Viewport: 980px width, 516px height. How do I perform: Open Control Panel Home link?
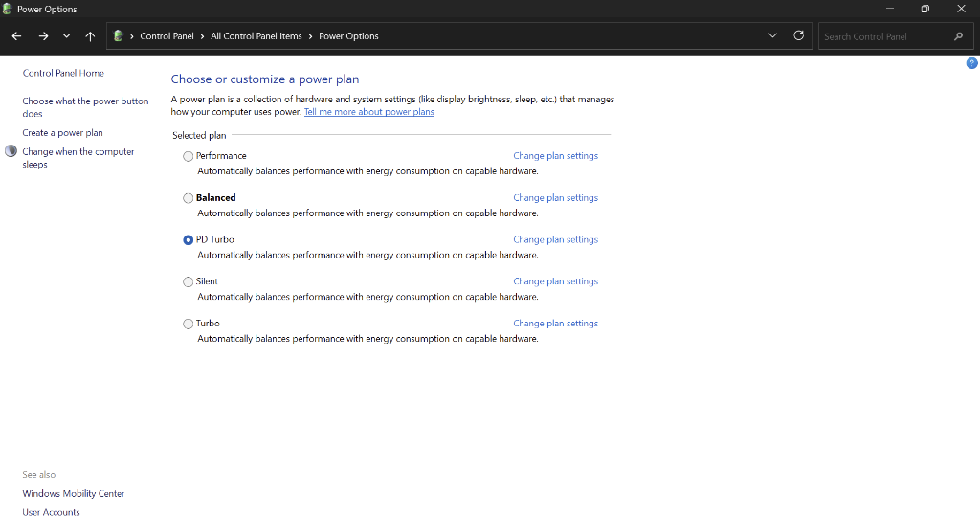click(63, 73)
